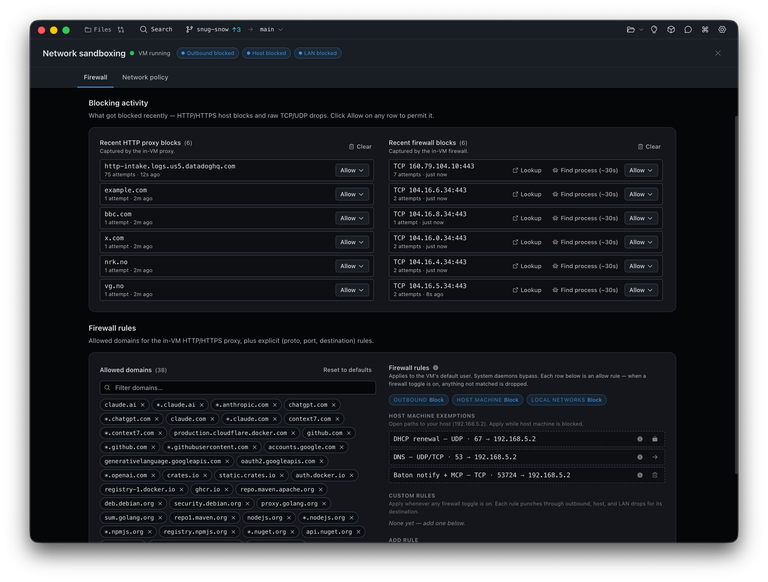The height and width of the screenshot is (582, 768).
Task: Close the Network sandboxing panel
Action: coord(718,53)
